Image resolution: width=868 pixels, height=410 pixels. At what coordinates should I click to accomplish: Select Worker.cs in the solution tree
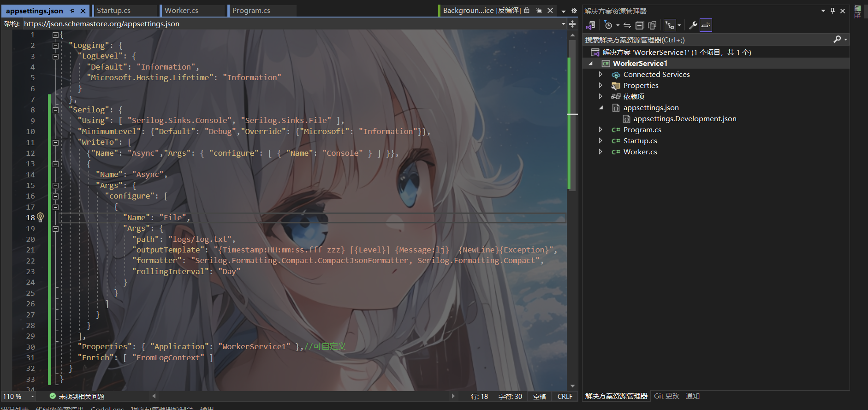coord(640,152)
